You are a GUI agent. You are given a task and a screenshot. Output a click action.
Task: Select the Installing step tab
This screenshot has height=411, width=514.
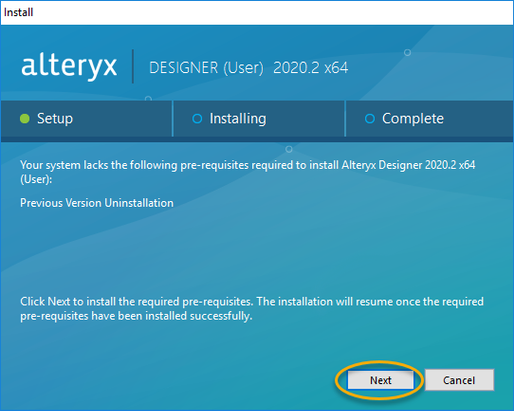click(x=259, y=119)
